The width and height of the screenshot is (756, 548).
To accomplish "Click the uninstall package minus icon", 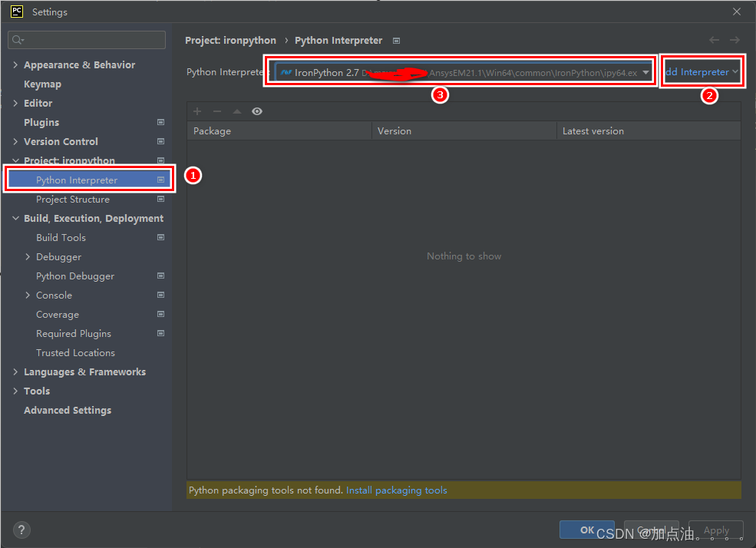I will [217, 111].
